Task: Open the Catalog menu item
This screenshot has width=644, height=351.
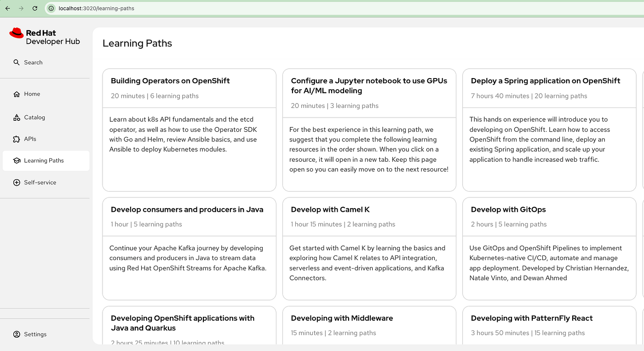Action: 46,118
